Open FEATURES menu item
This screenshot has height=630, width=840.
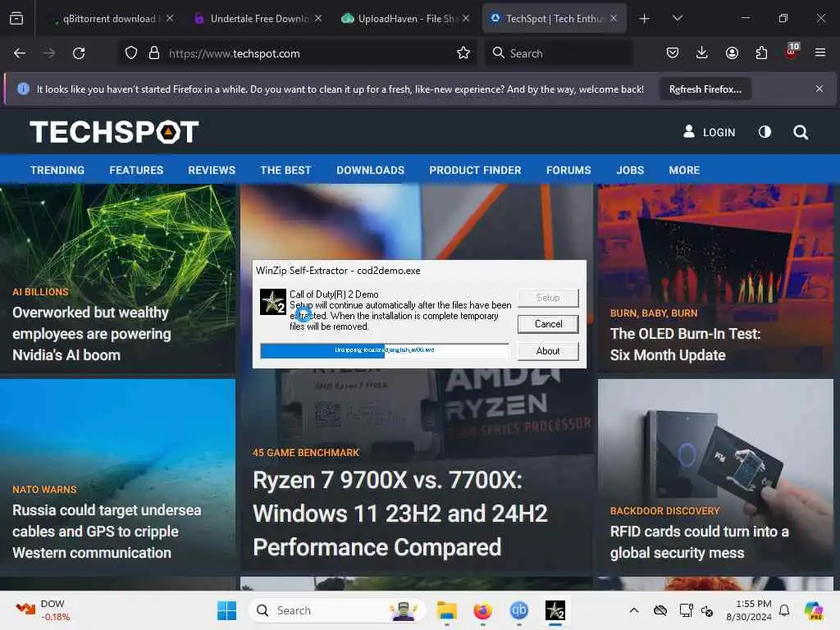click(x=136, y=171)
